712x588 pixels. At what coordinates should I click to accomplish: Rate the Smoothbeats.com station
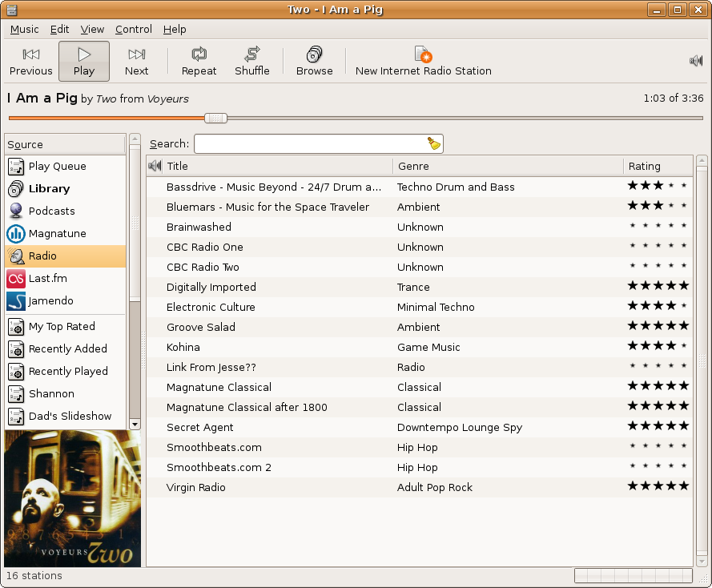(x=658, y=446)
